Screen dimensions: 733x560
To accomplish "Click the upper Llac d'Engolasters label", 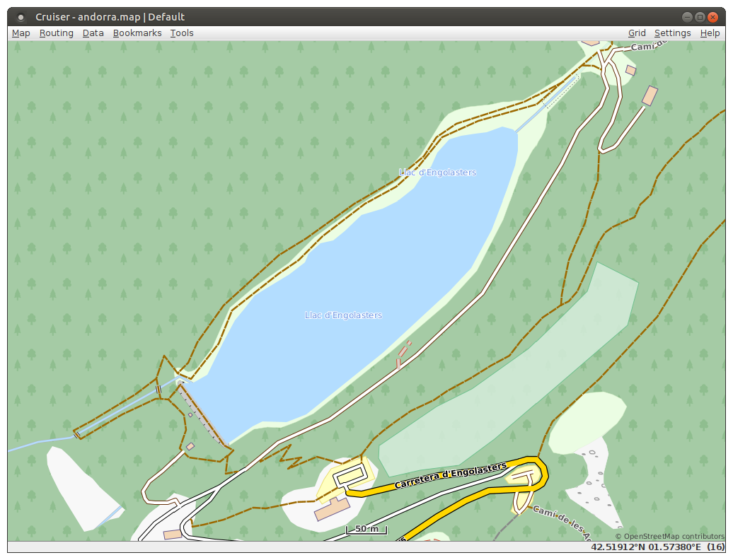I will click(437, 173).
